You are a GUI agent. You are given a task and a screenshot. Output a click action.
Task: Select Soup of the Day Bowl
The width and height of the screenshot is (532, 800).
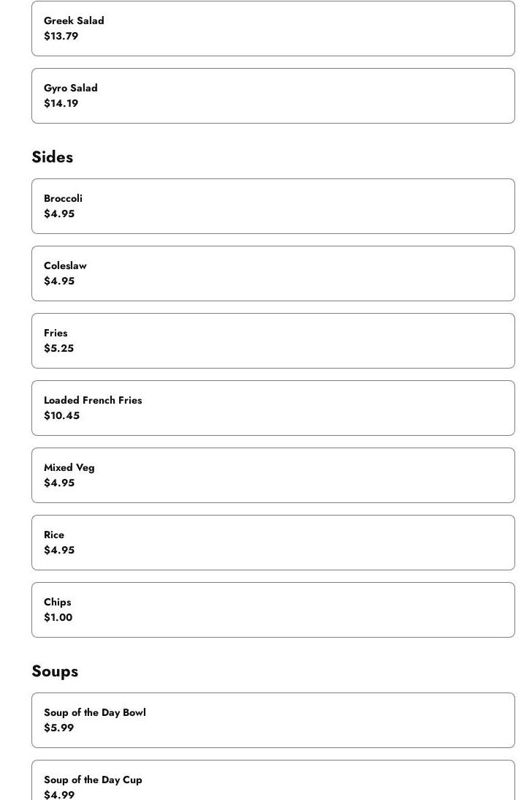(x=273, y=720)
